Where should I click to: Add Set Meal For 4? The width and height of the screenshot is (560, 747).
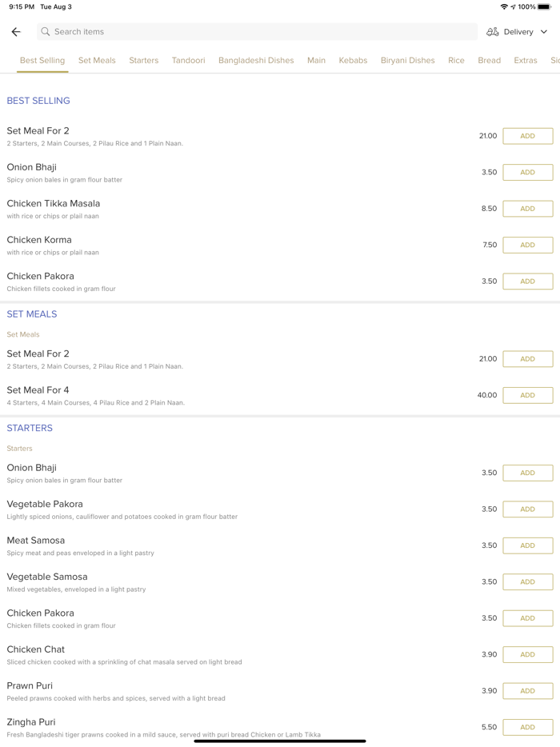click(x=527, y=395)
